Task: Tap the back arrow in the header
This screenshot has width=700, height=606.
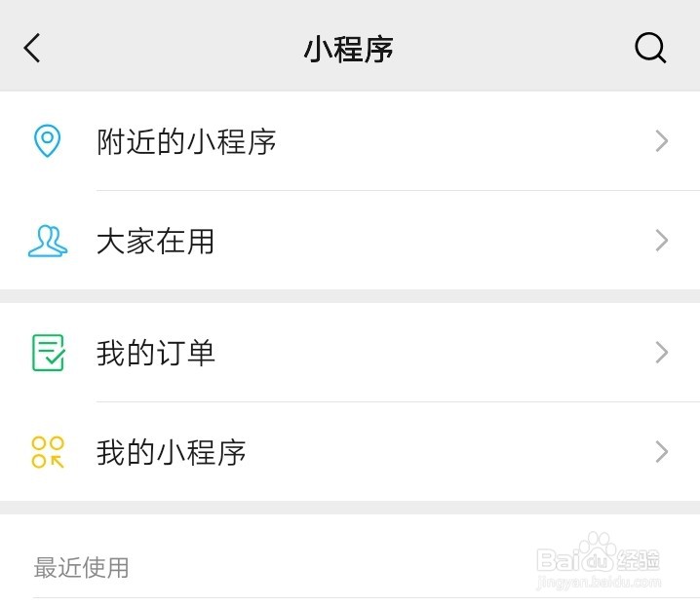Action: point(33,48)
